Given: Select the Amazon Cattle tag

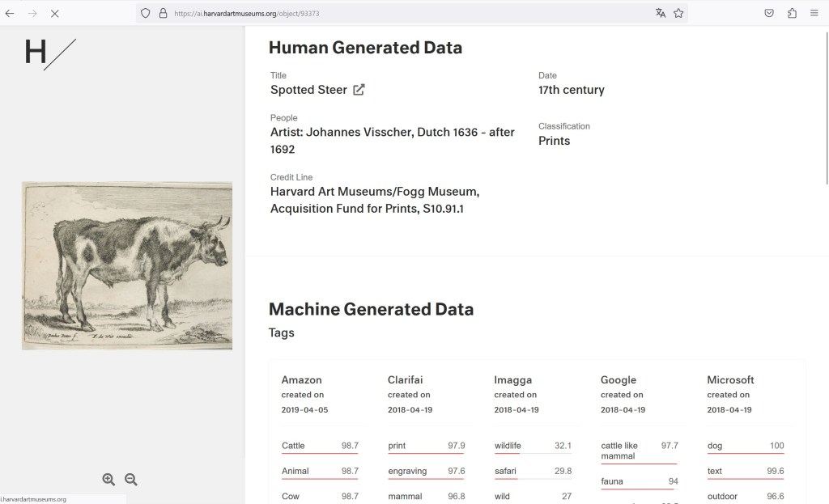Looking at the screenshot, I should pos(293,446).
